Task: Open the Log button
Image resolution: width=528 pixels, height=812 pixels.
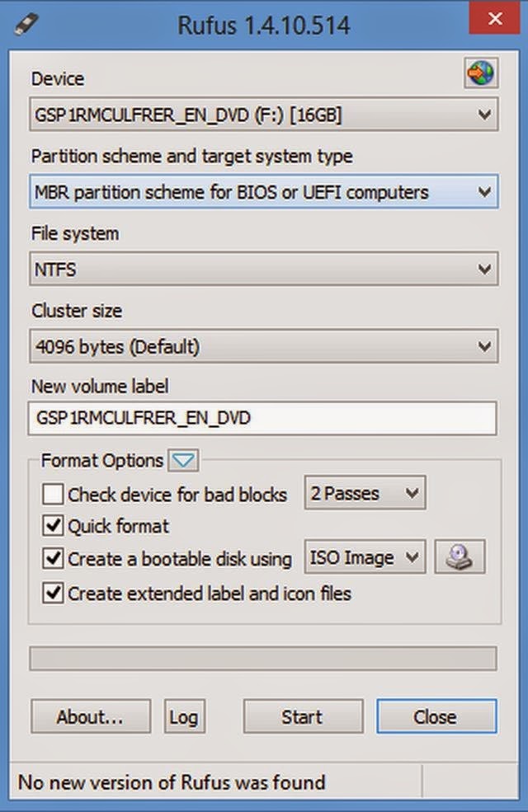Action: [x=185, y=716]
